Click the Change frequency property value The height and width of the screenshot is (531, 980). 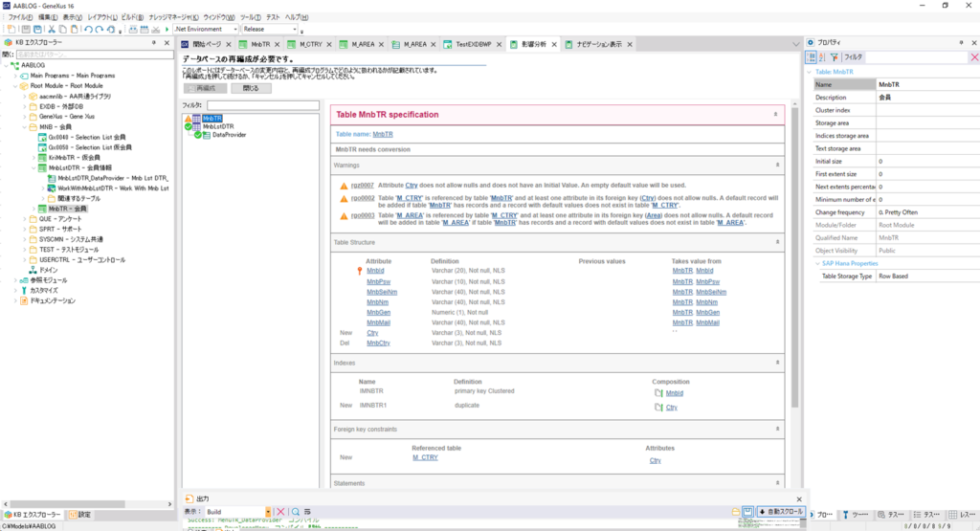click(x=927, y=212)
